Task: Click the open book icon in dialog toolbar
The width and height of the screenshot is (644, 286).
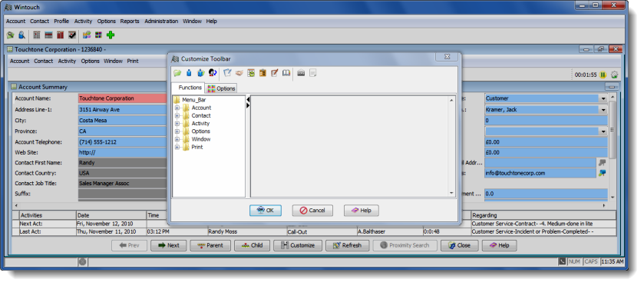Action: pyautogui.click(x=286, y=73)
